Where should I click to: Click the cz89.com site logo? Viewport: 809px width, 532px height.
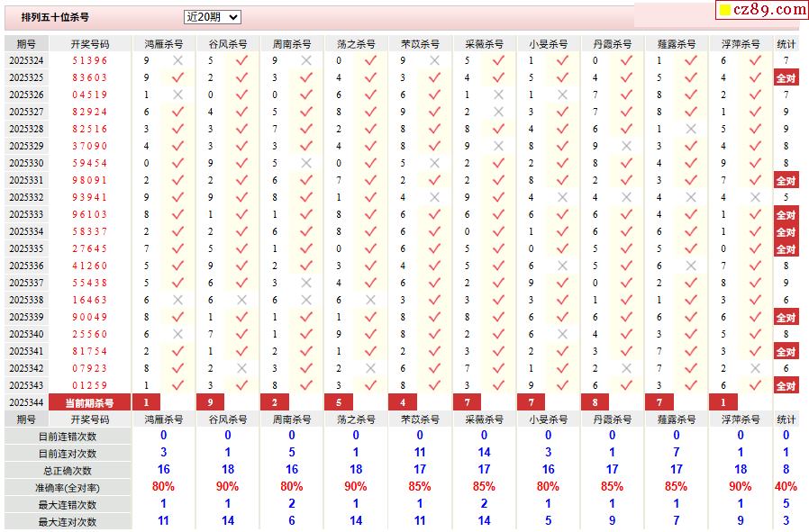tap(762, 9)
